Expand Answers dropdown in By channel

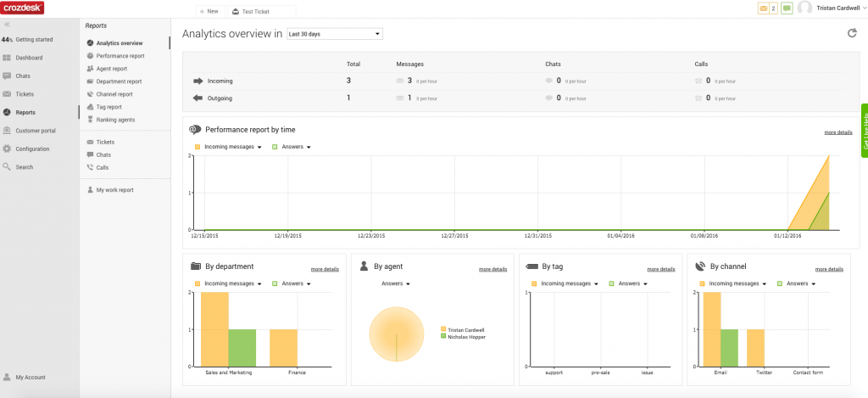[813, 283]
